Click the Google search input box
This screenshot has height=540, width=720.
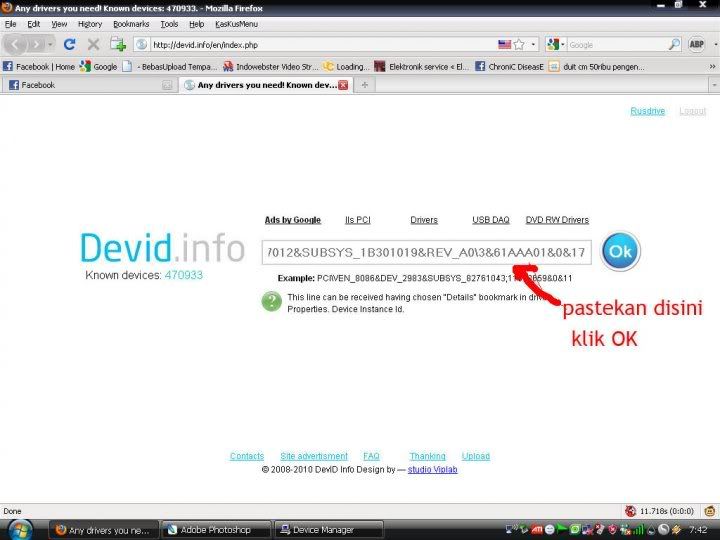coord(617,45)
